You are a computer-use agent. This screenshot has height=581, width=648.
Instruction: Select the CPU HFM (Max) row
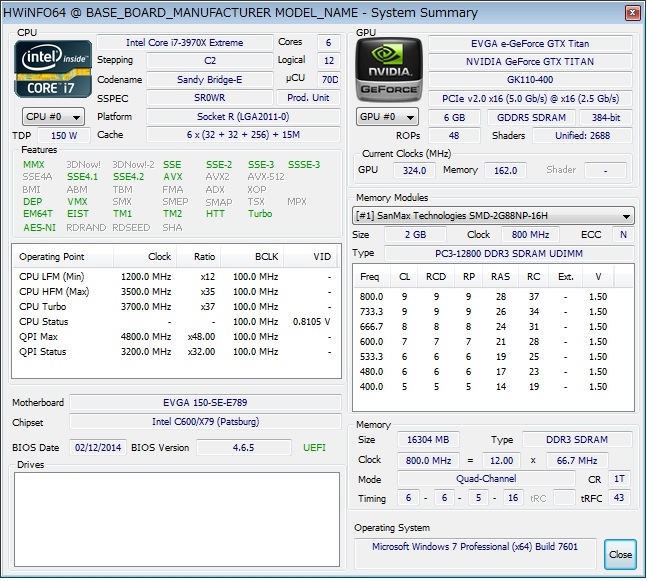point(176,292)
